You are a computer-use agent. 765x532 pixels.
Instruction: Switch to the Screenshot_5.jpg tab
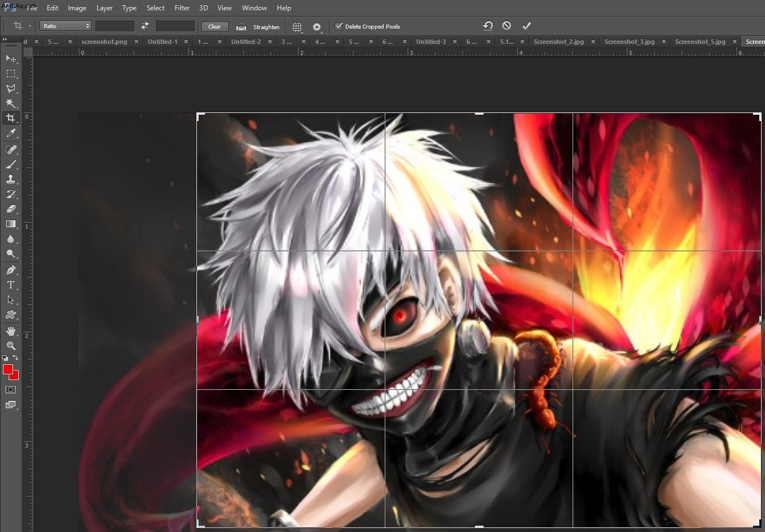700,42
